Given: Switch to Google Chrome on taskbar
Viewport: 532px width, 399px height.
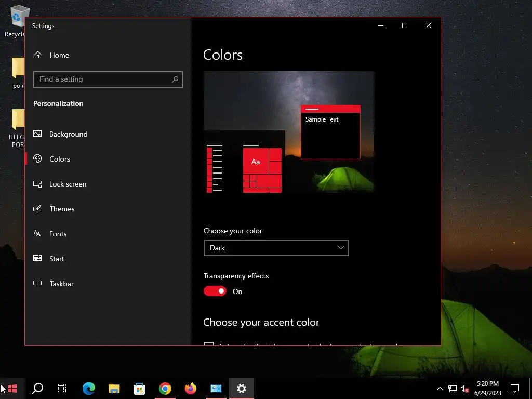Looking at the screenshot, I should [165, 389].
